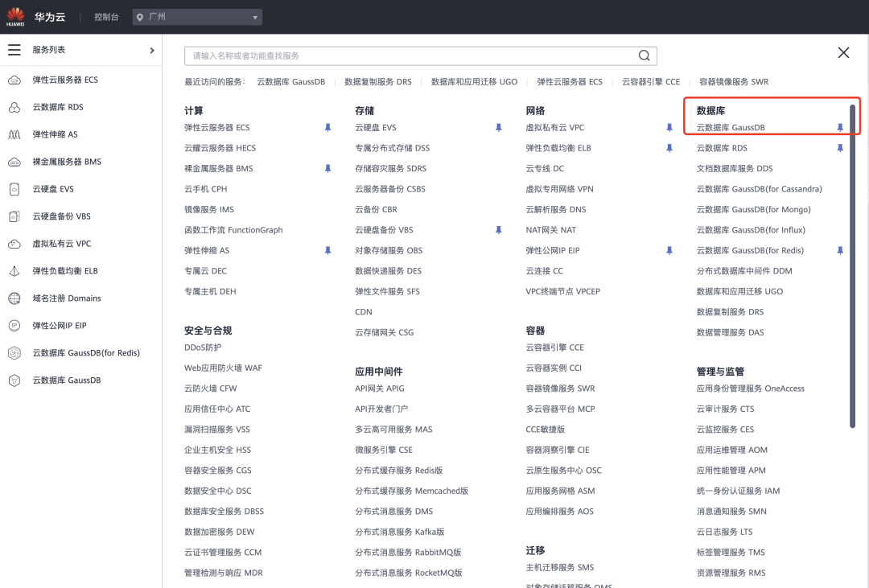
Task: Unpin GaussDB(for Redis) in 数据库 list
Action: pos(839,250)
